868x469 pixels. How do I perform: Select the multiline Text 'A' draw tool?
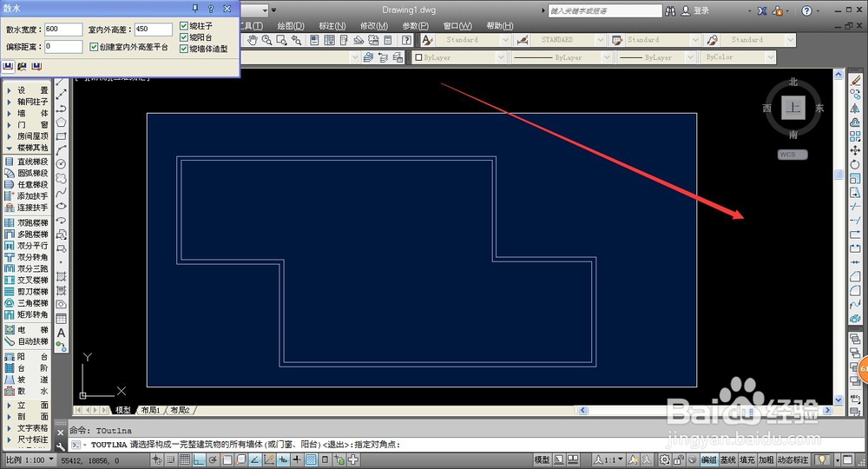pyautogui.click(x=61, y=333)
